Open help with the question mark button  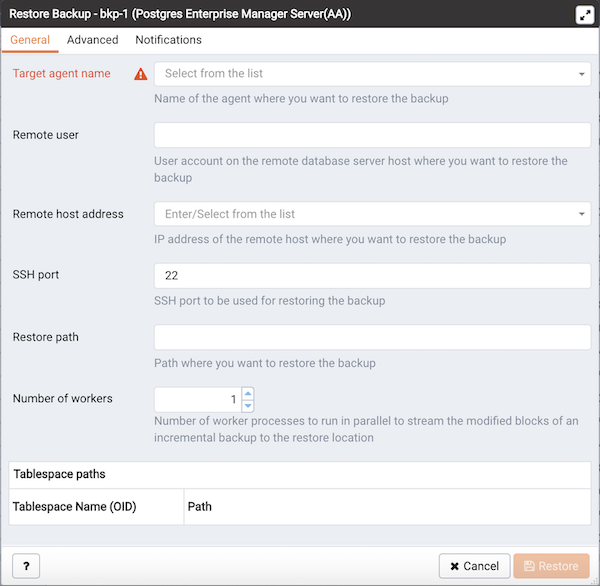[26, 566]
